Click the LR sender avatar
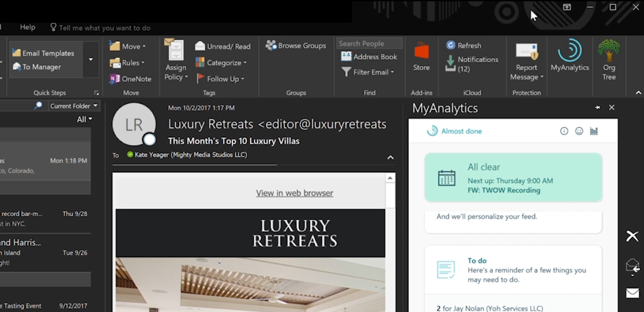The image size is (644, 312). [x=134, y=125]
